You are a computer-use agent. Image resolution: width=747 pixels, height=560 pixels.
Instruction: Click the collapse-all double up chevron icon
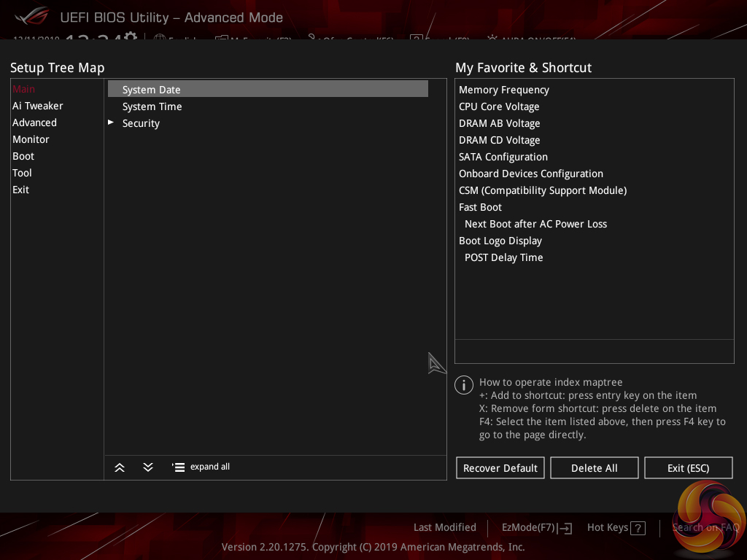coord(120,467)
